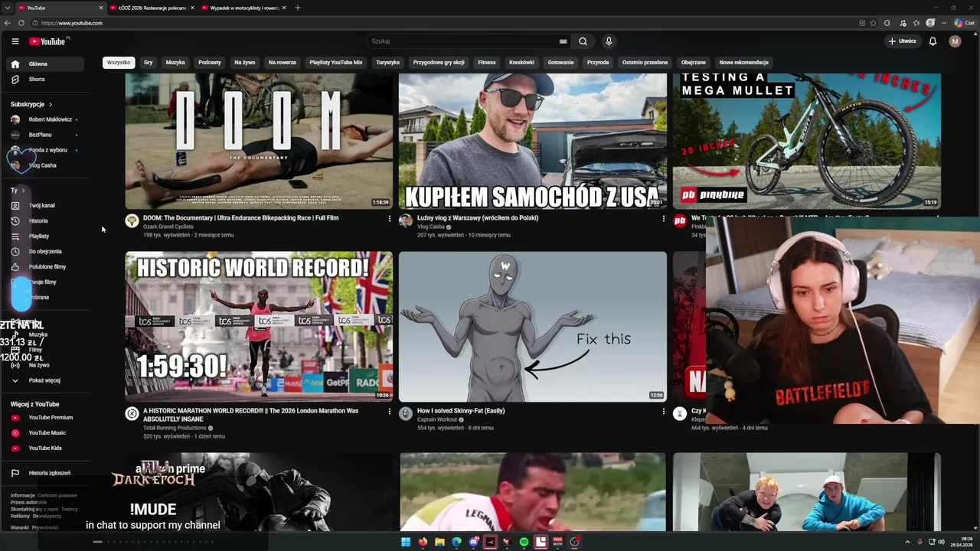Play the DOOM documentary thumbnail
This screenshot has width=980, height=551.
click(259, 142)
